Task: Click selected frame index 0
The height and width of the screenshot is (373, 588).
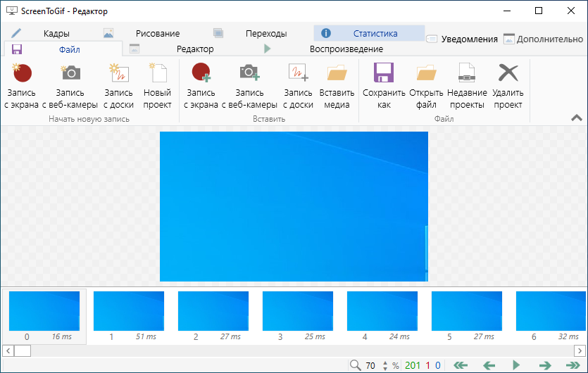Action: coord(437,365)
